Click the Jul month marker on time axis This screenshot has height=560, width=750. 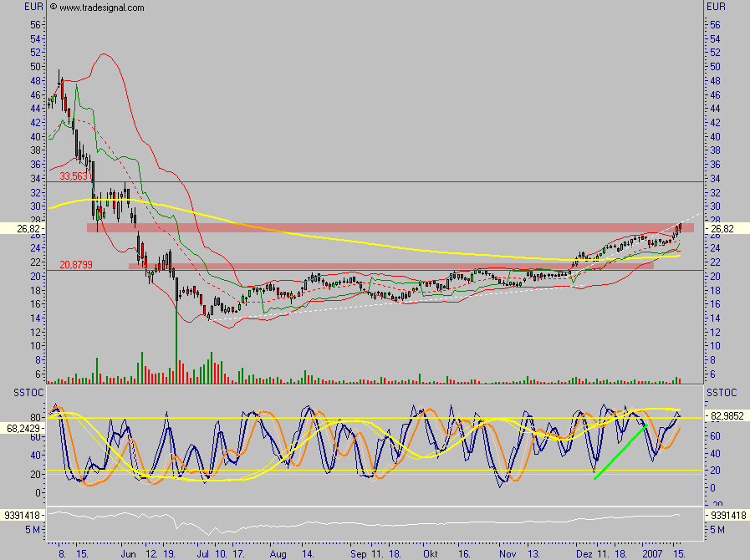(202, 553)
